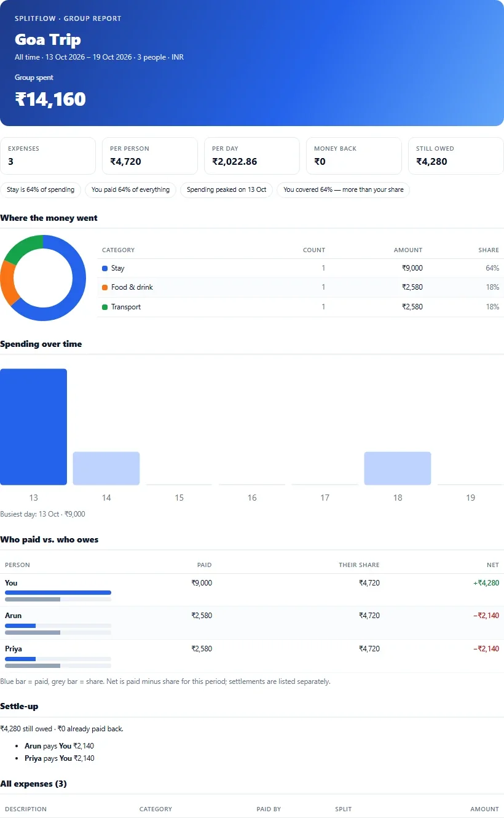504x818 pixels.
Task: Select the orange Food & drink legend dot
Action: tap(104, 287)
